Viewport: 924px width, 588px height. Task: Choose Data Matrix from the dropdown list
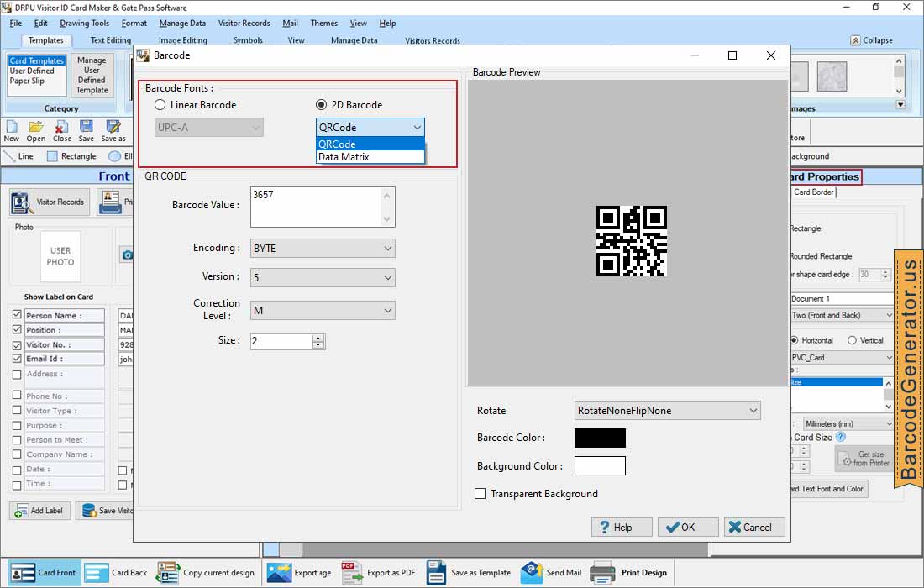(370, 157)
